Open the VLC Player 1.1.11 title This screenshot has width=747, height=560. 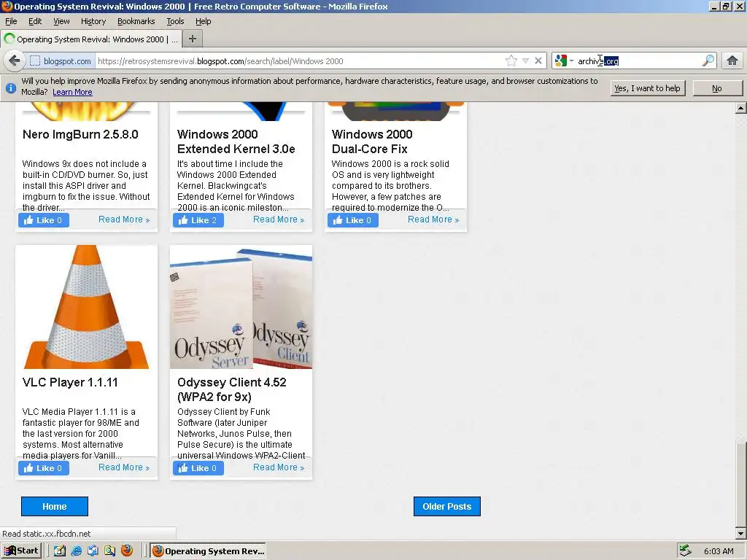(70, 382)
